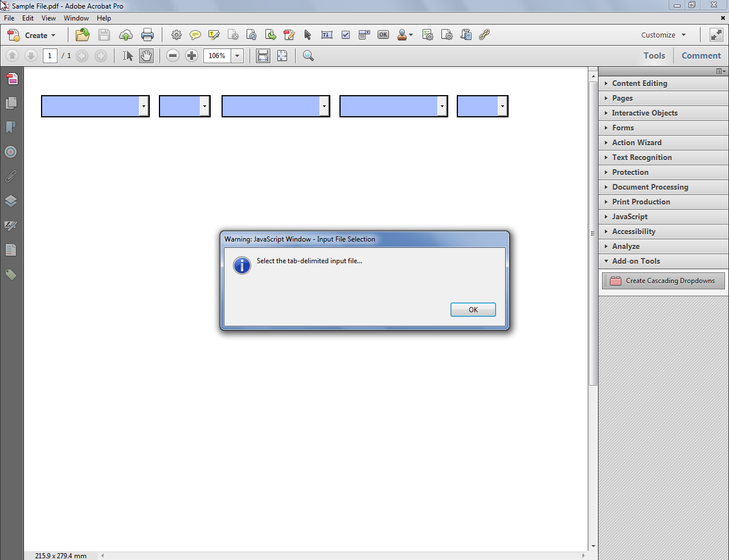
Task: Select the Hand tool
Action: pos(146,55)
